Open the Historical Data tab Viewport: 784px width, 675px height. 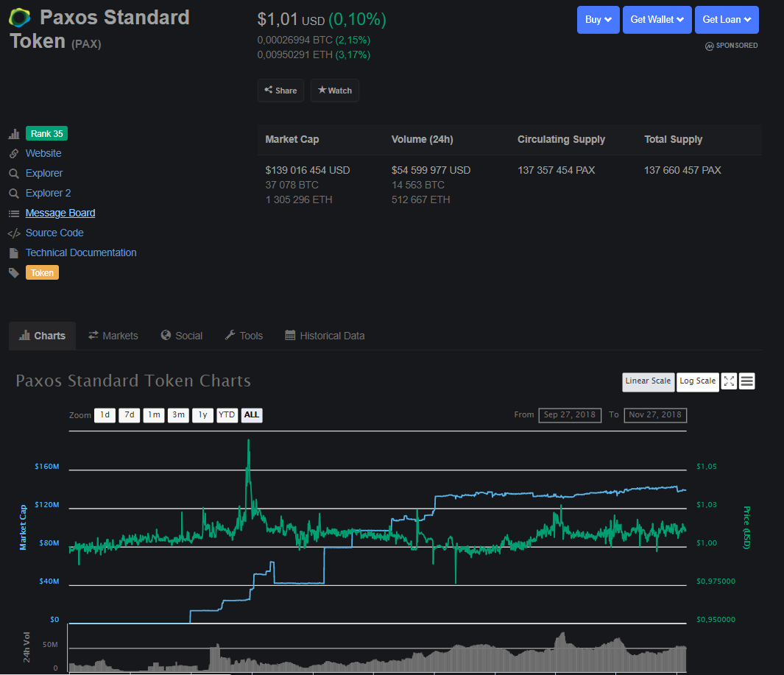325,336
